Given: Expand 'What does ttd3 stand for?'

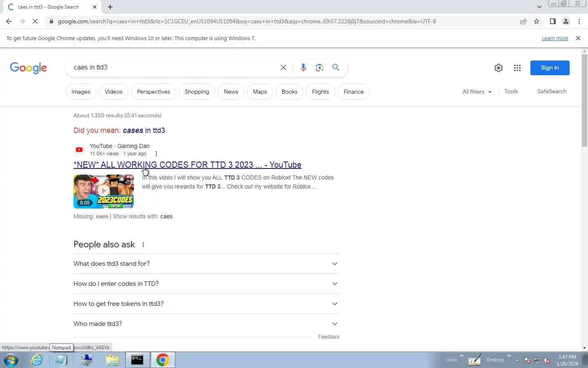Looking at the screenshot, I should click(206, 264).
